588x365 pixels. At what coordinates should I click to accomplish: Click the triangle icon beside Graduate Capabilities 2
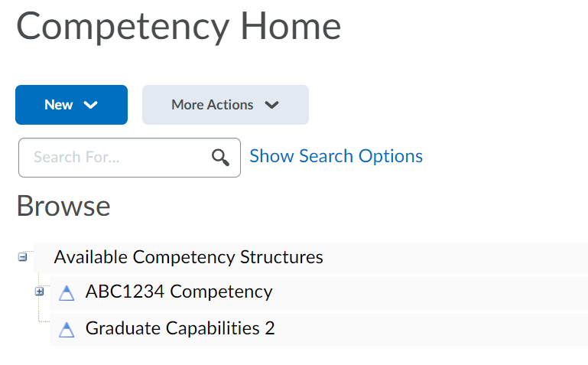(x=67, y=330)
